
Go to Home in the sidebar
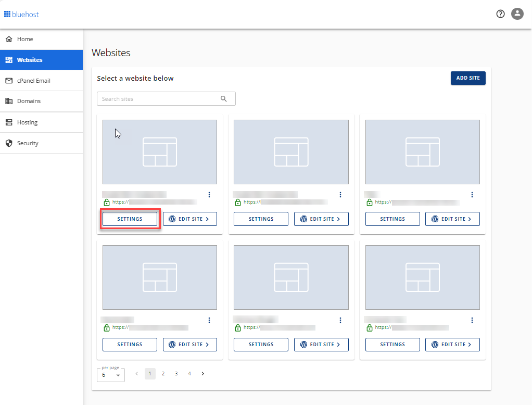(x=42, y=39)
